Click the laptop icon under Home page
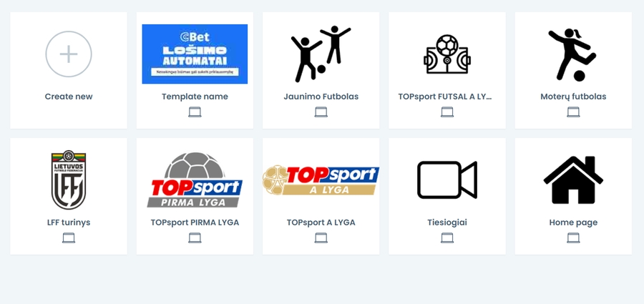644x304 pixels. click(x=573, y=238)
